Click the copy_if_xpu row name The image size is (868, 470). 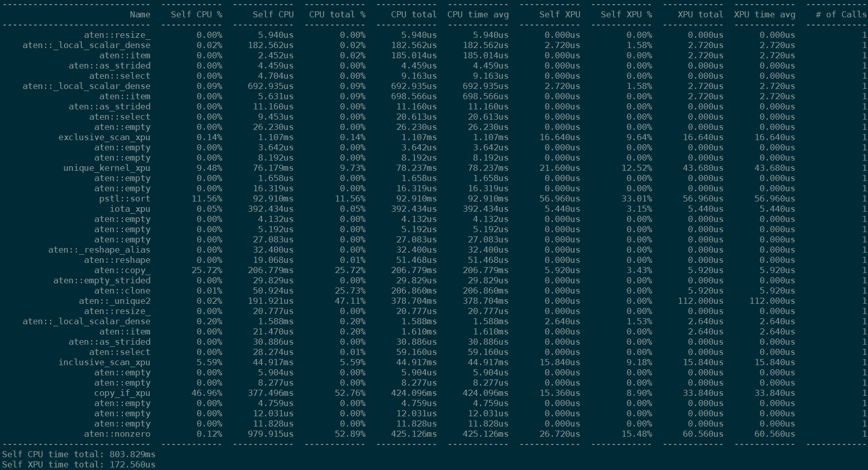point(122,393)
